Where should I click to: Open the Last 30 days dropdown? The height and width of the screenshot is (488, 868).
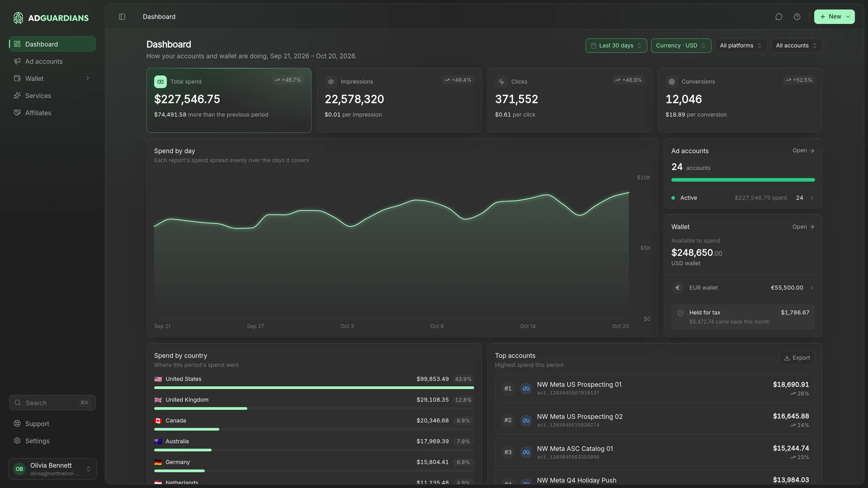tap(616, 46)
